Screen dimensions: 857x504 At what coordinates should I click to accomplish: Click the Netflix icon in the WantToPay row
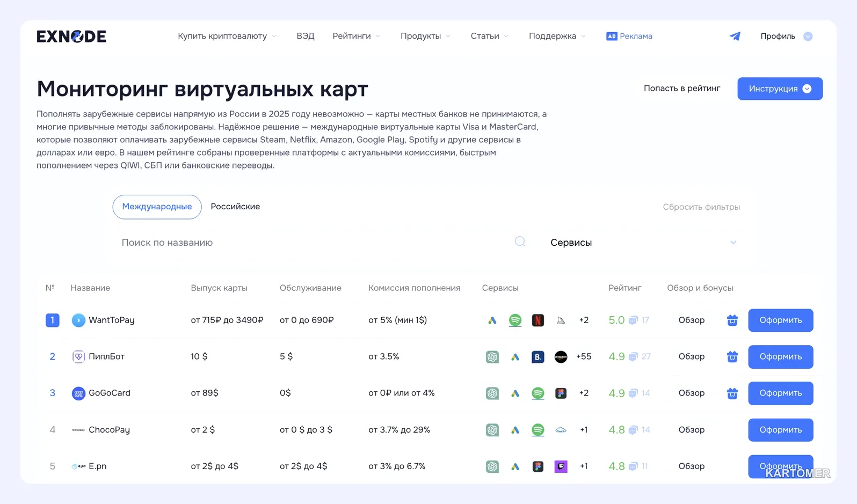pos(538,320)
